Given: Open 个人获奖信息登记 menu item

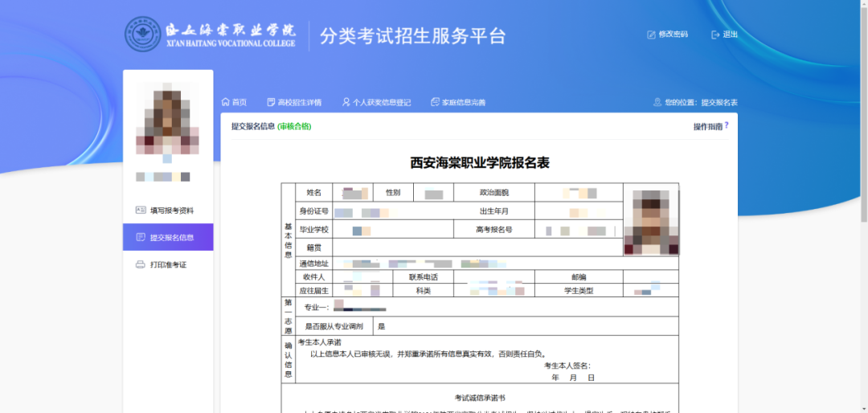Looking at the screenshot, I should (x=382, y=102).
